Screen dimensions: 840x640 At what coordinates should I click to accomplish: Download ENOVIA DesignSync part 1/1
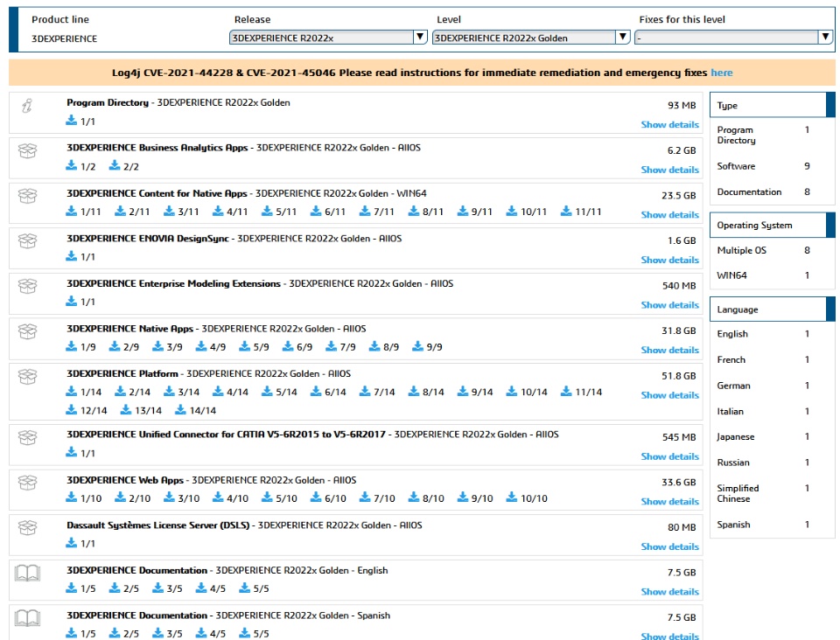tap(80, 256)
